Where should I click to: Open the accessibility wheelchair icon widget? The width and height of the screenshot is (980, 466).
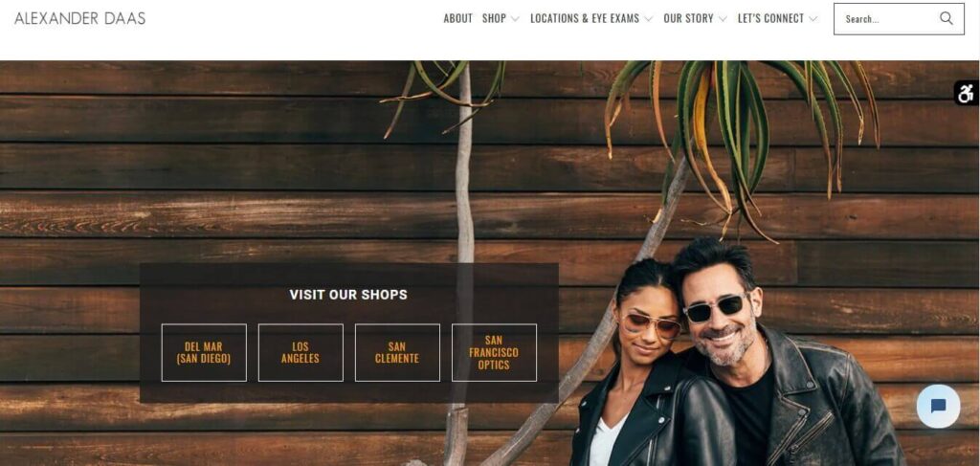(967, 94)
